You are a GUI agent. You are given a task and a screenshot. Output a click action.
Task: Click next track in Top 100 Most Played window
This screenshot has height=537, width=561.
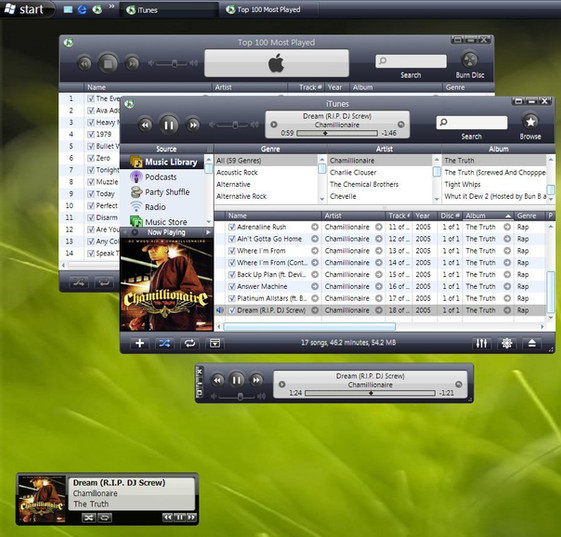[132, 64]
